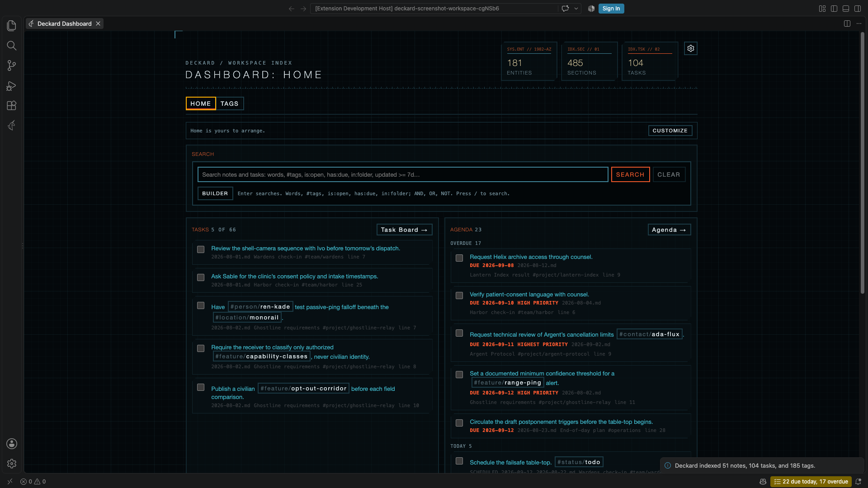Screen dimensions: 868x488
Task: Open the Deckard sidebar view
Action: click(12, 125)
